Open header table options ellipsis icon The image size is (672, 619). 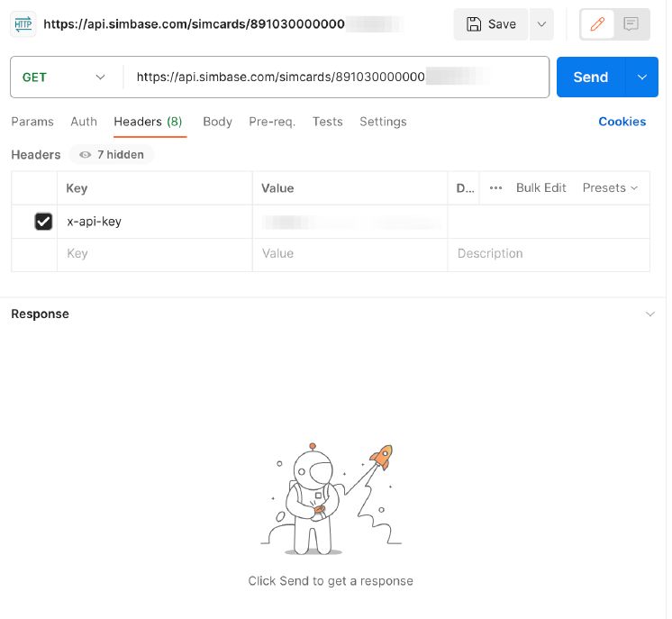(495, 187)
